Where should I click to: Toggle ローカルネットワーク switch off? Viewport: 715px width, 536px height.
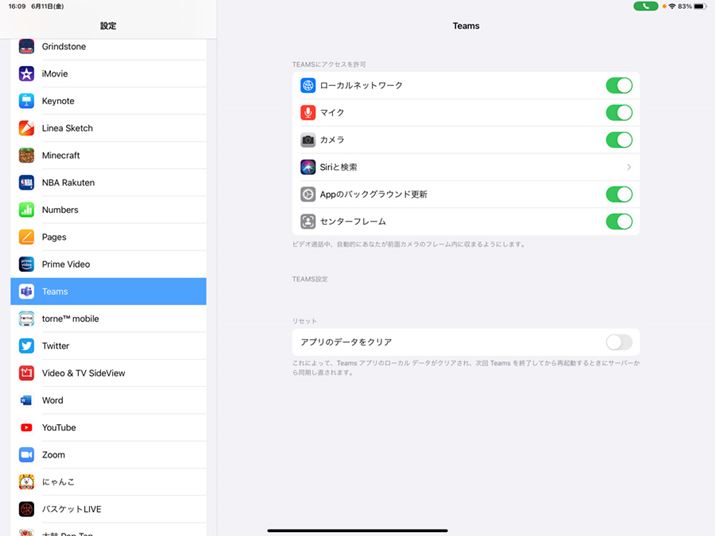tap(619, 85)
